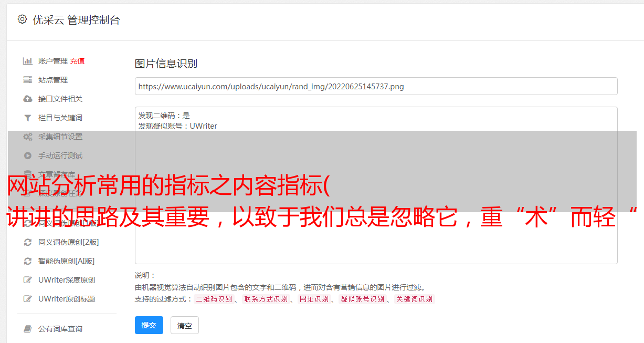Image resolution: width=644 pixels, height=343 pixels.
Task: Click the 提交 submit button
Action: tap(149, 325)
